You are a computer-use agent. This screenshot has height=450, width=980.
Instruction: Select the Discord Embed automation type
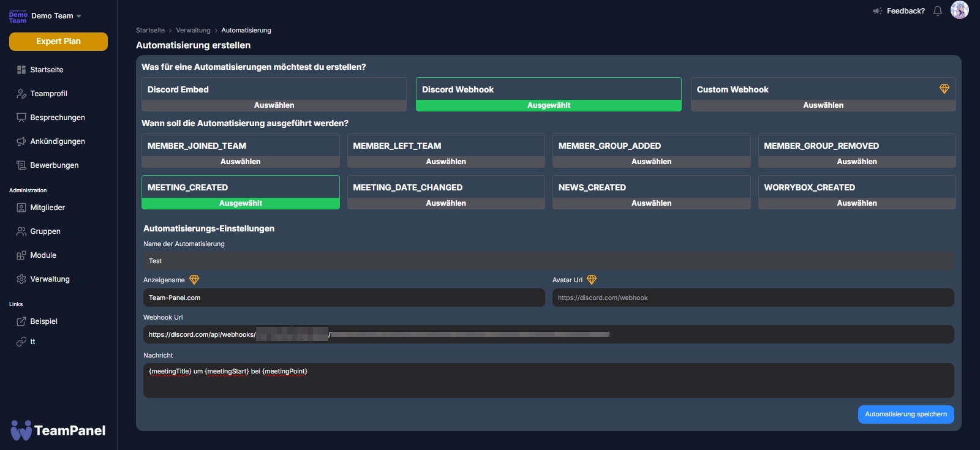pyautogui.click(x=274, y=105)
